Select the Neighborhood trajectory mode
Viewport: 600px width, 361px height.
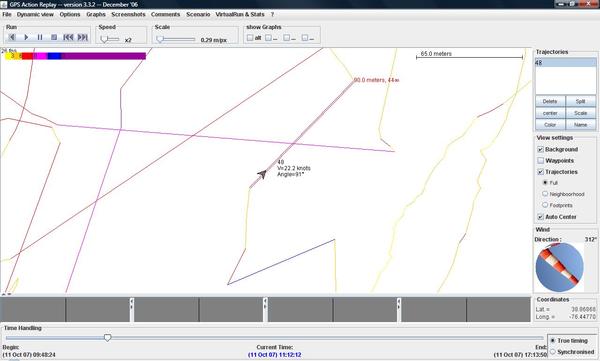click(x=545, y=194)
